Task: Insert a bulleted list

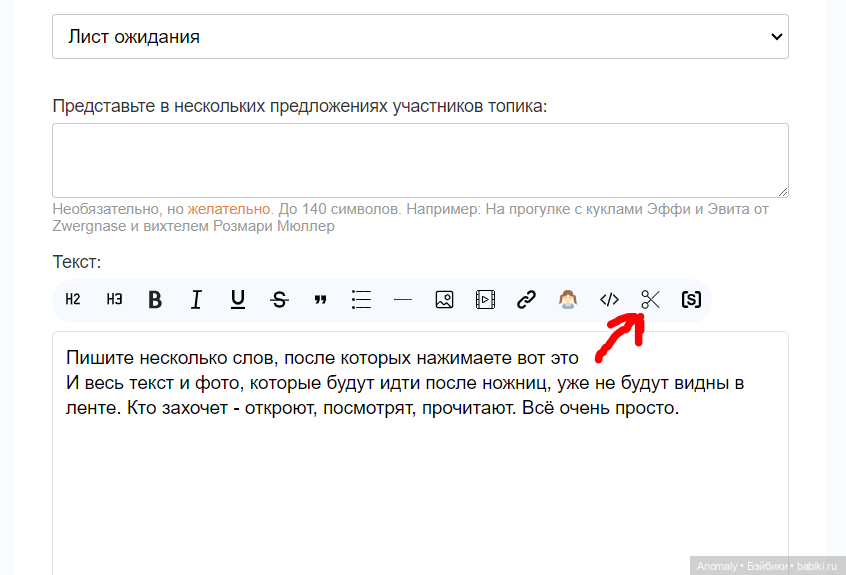Action: coord(362,299)
